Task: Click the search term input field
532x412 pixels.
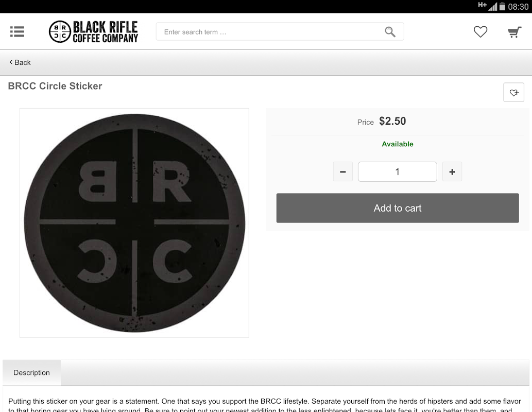Action: (x=280, y=31)
